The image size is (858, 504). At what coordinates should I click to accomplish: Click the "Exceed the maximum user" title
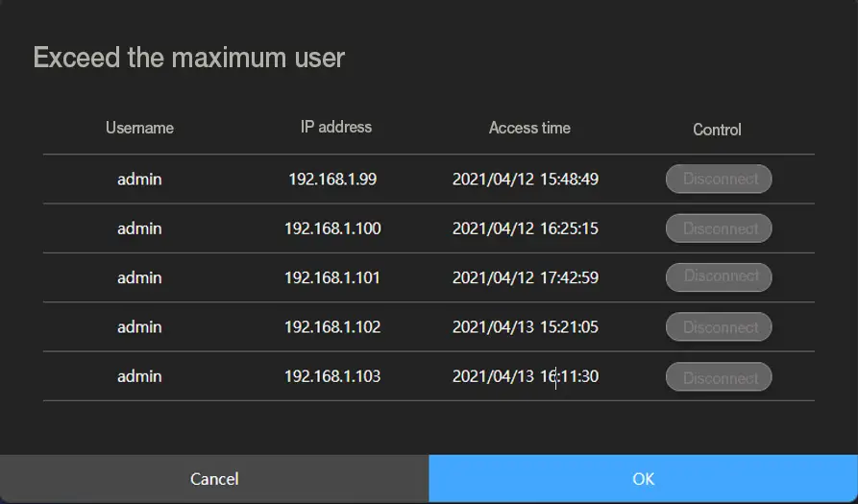(189, 58)
